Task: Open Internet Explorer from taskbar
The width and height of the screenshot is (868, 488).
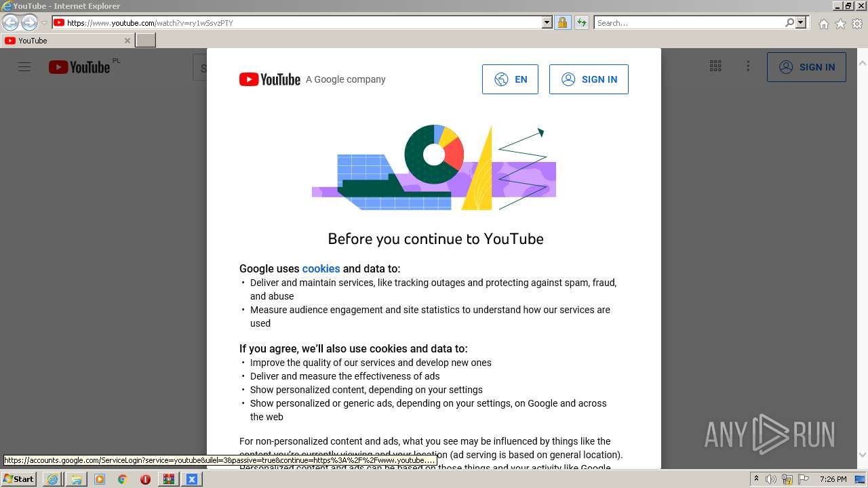Action: (x=52, y=479)
